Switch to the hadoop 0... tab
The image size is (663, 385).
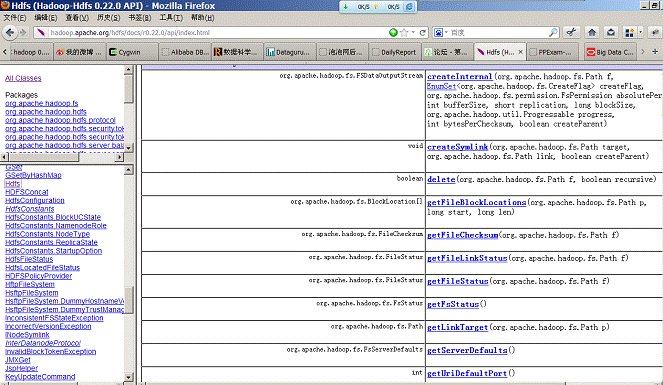[31, 52]
